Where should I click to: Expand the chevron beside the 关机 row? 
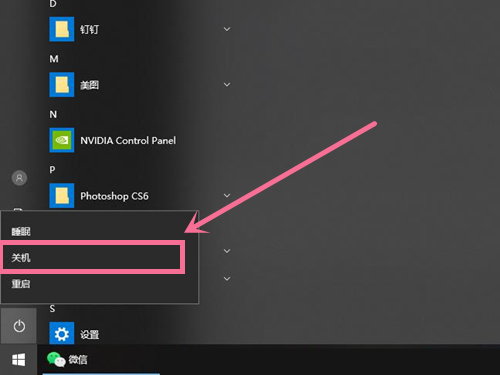227,251
